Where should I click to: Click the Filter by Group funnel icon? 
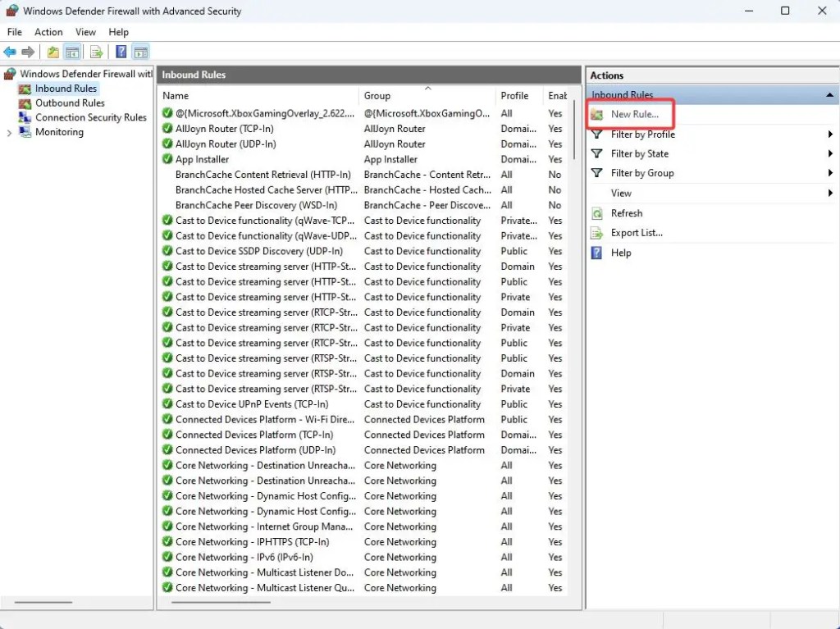(597, 173)
